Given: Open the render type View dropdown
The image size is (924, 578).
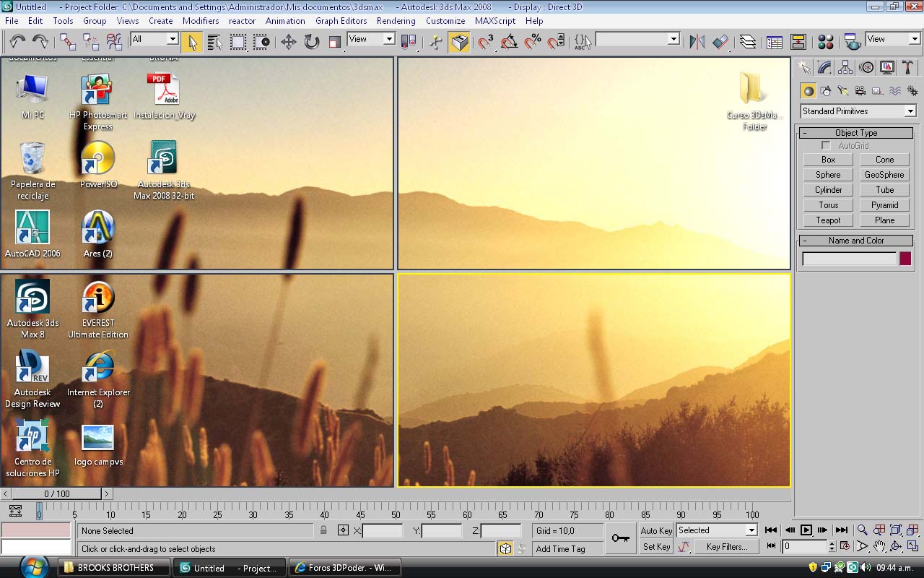Looking at the screenshot, I should [x=893, y=39].
